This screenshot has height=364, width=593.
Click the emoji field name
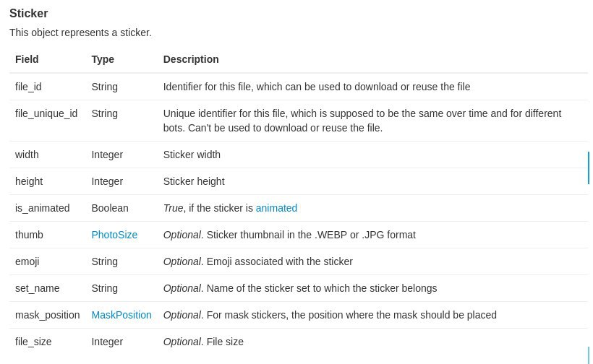(27, 261)
